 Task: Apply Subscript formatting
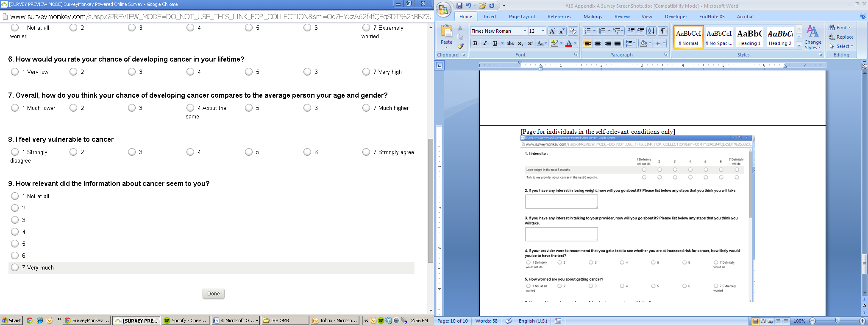coord(520,43)
